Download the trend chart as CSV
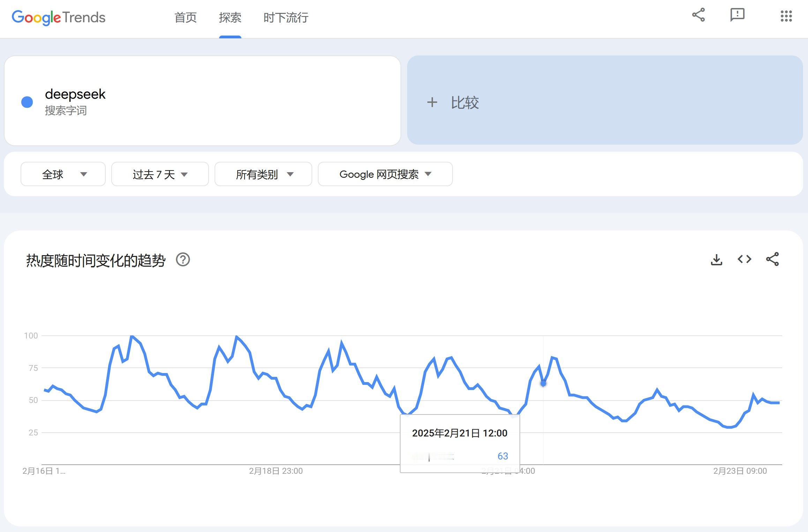808x532 pixels. (x=717, y=259)
